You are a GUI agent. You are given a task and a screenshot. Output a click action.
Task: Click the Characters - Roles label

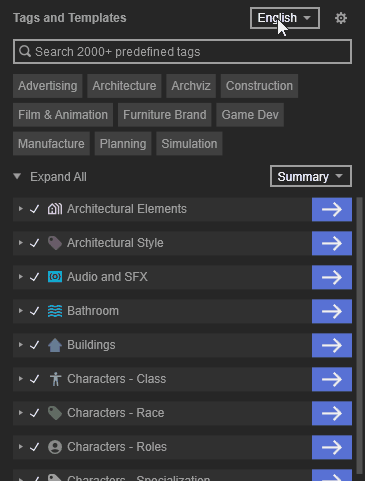(x=117, y=447)
